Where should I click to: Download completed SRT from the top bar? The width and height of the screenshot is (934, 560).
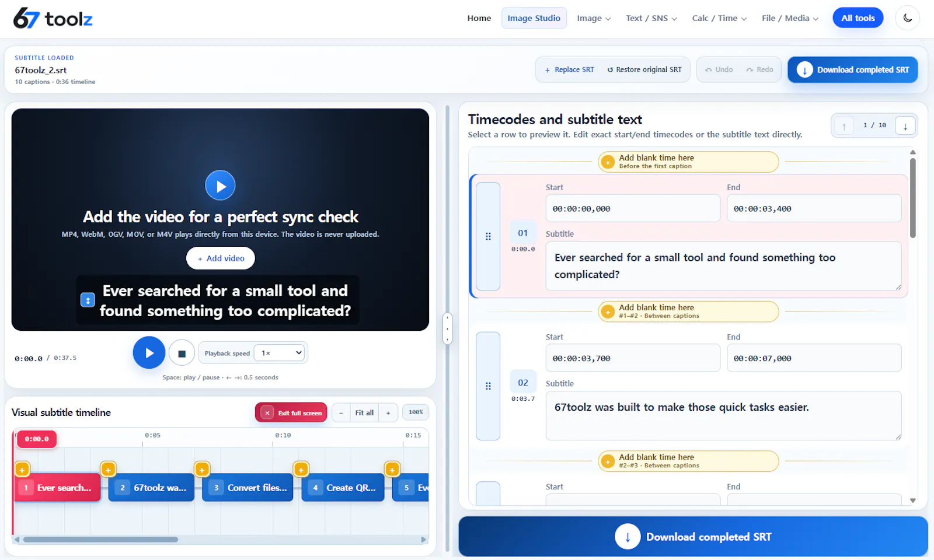tap(853, 70)
